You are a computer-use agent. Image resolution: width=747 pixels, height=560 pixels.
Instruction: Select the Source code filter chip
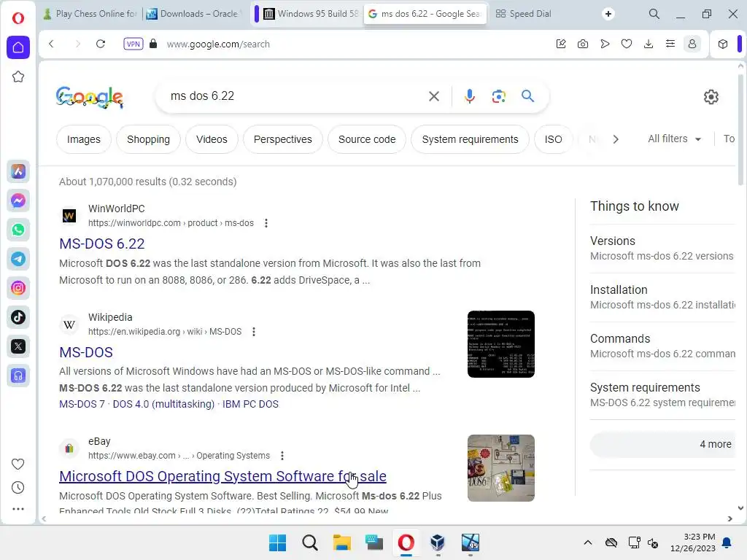(367, 139)
